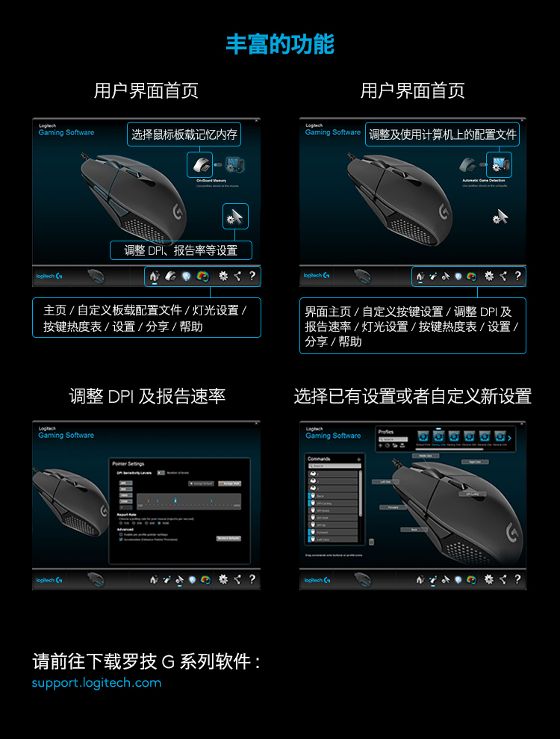Viewport: 560px width, 739px height.
Task: Click the Right Click button label on mouse
Action: (x=475, y=462)
